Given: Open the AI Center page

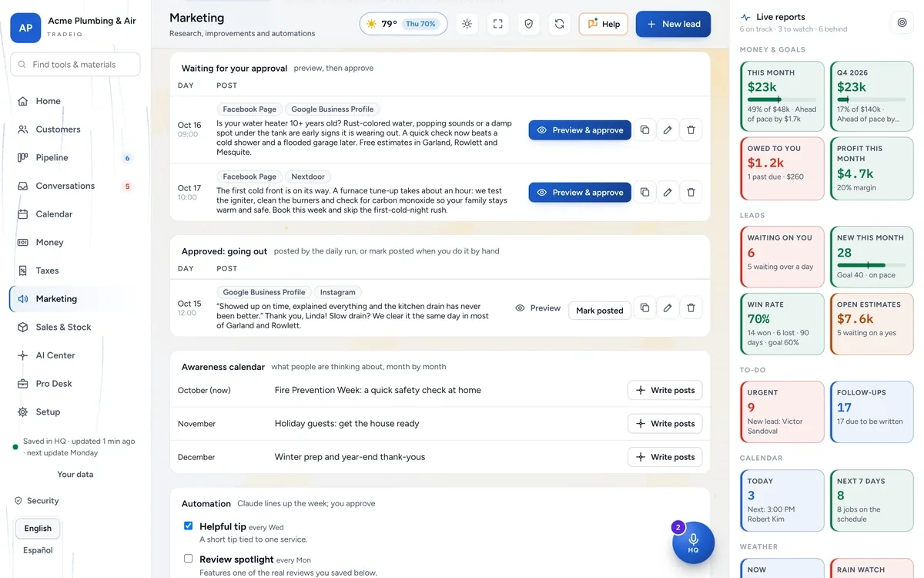Looking at the screenshot, I should [75, 355].
